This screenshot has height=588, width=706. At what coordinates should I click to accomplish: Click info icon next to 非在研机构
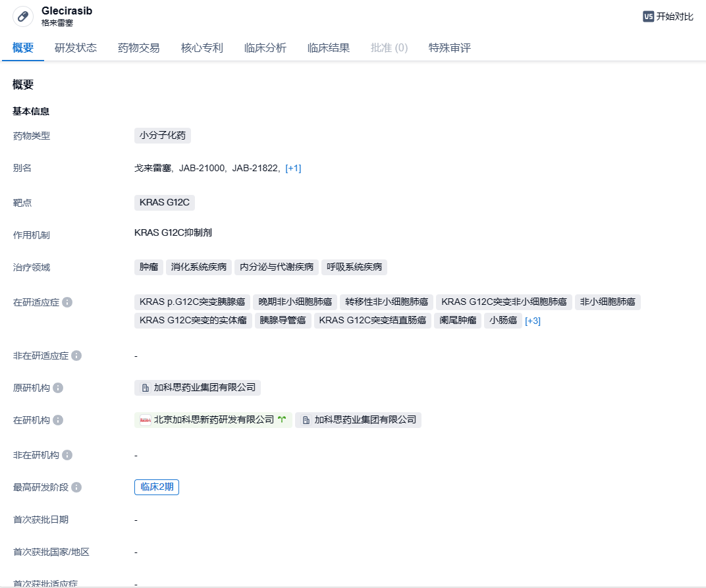[x=67, y=455]
